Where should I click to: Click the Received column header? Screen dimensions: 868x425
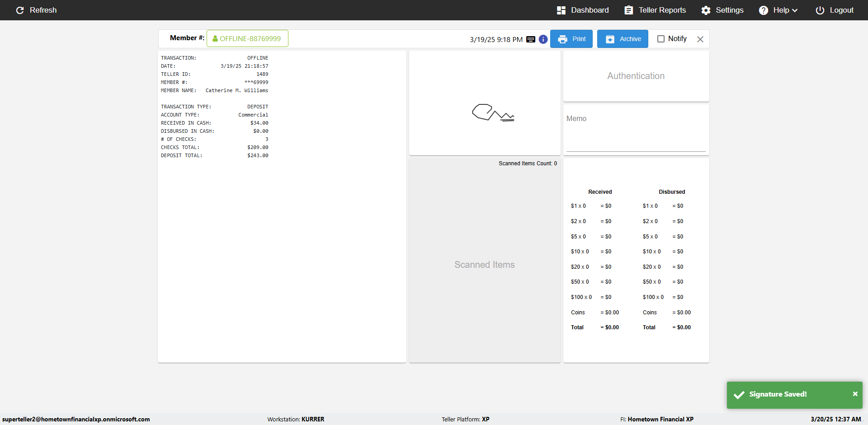pyautogui.click(x=600, y=192)
